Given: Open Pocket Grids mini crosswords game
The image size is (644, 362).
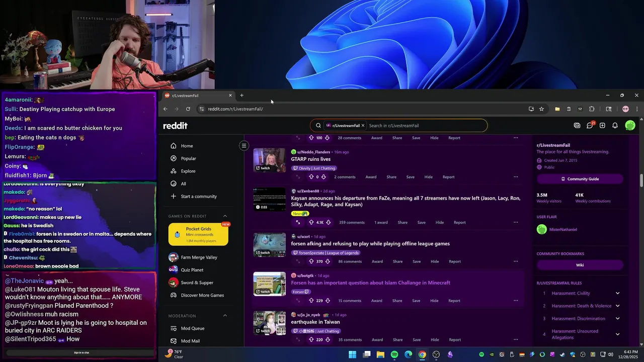Looking at the screenshot, I should [x=198, y=234].
